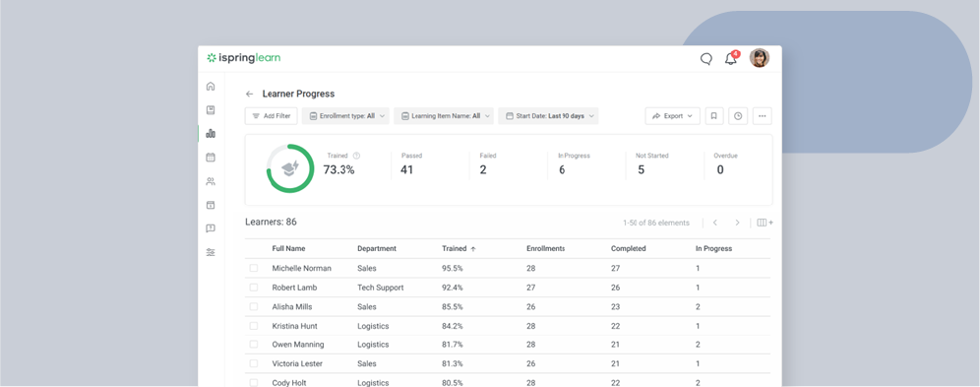980x387 pixels.
Task: Sort by the In Progress column header
Action: coord(713,249)
